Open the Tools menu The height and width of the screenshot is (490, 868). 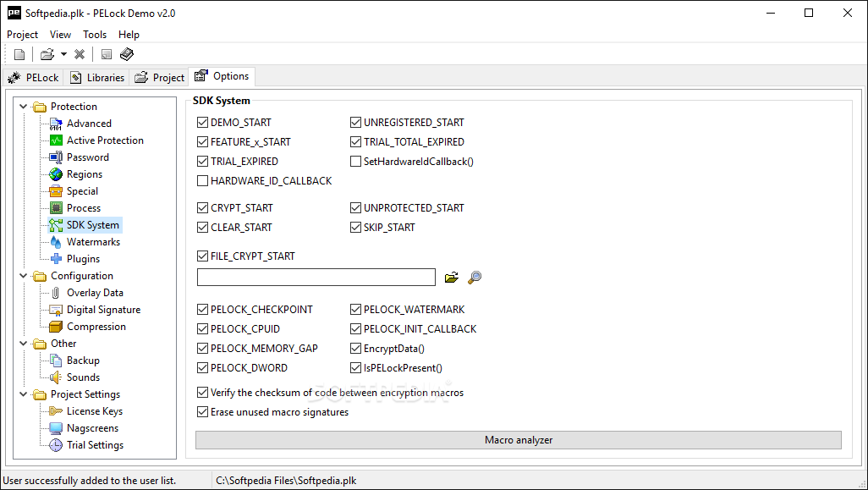click(95, 35)
